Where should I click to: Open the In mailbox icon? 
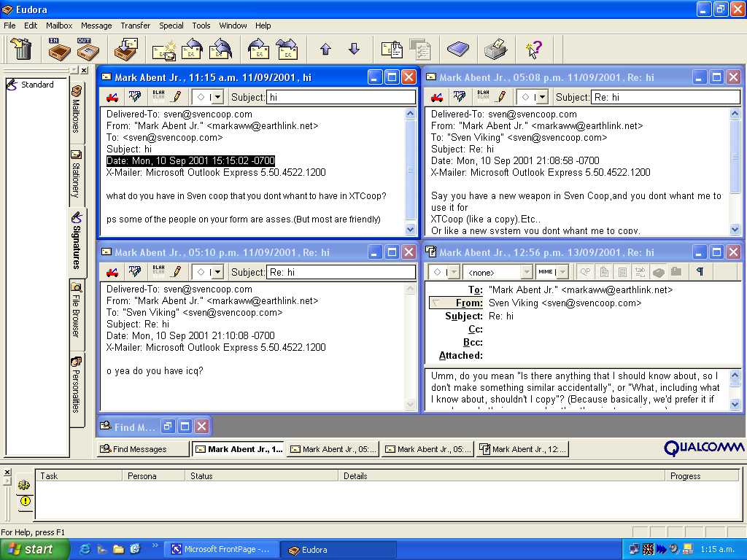click(x=59, y=49)
